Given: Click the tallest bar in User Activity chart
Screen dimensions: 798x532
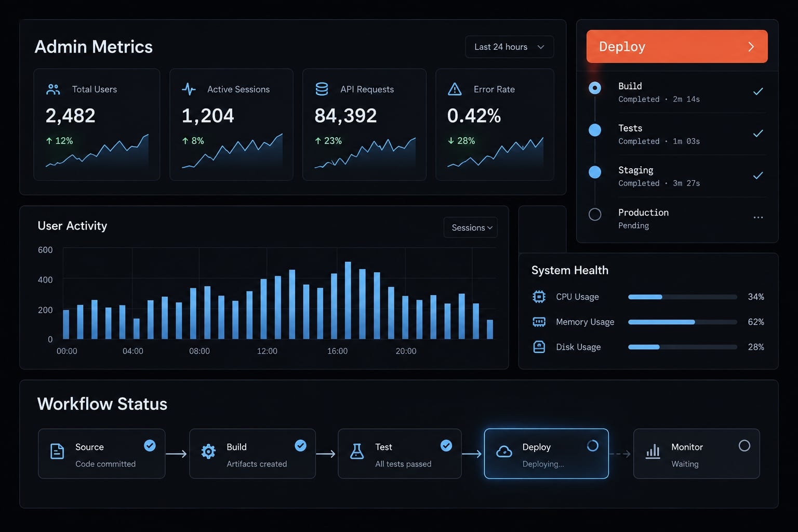Looking at the screenshot, I should click(x=348, y=300).
